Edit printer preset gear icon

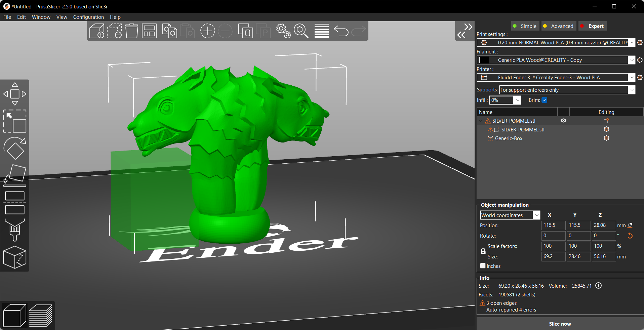click(640, 78)
